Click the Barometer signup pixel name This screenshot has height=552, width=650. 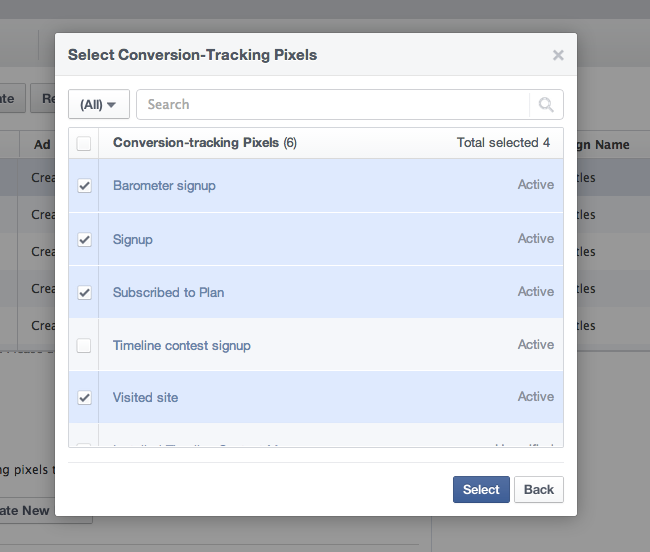tap(164, 186)
